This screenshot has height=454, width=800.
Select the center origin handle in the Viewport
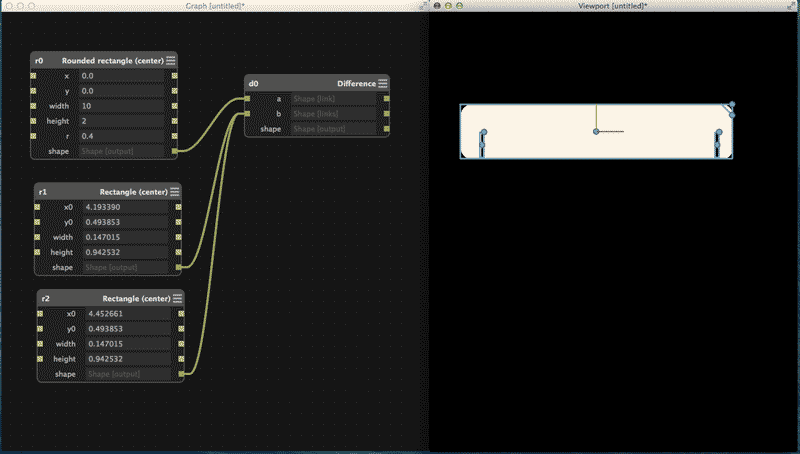pos(596,132)
